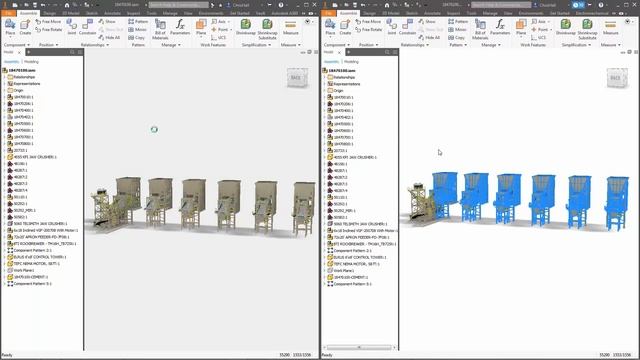Click Help icon in right window title bar

[x=601, y=5]
